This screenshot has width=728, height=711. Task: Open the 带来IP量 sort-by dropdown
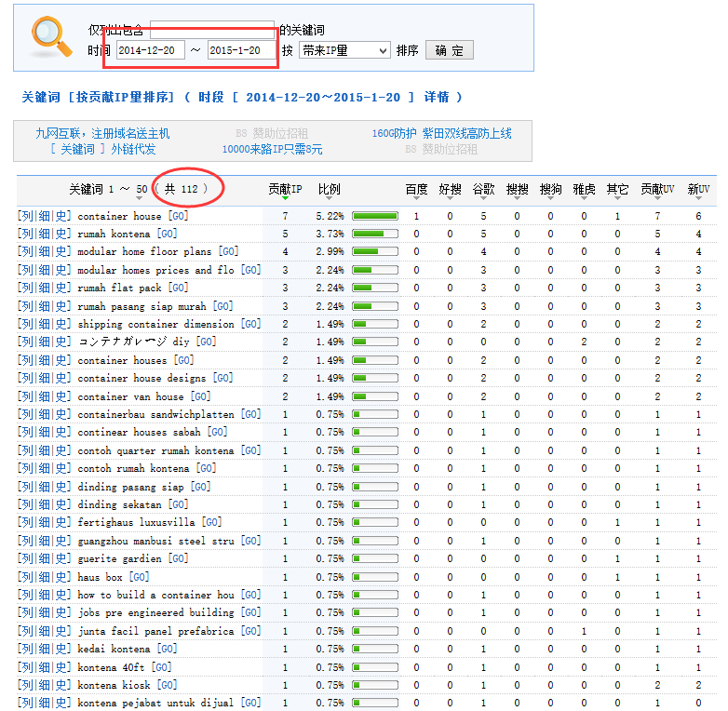pos(344,50)
